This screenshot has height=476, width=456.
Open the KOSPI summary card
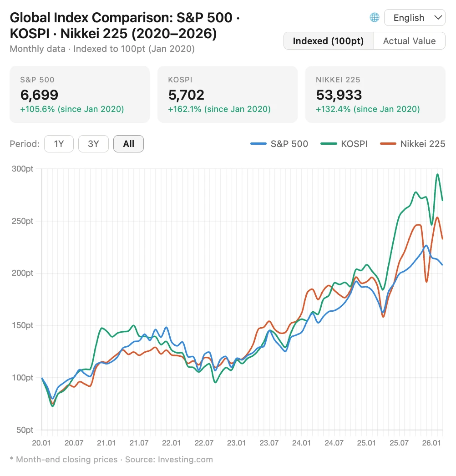[x=227, y=94]
